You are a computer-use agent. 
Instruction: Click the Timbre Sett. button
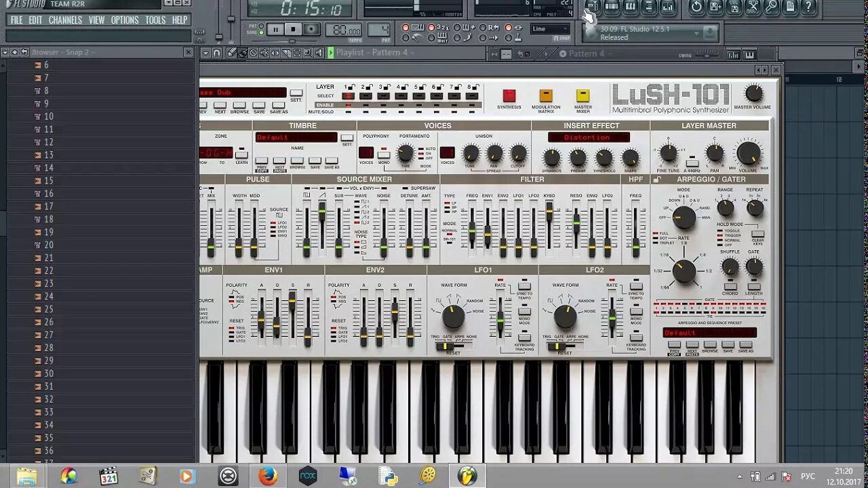tap(347, 138)
